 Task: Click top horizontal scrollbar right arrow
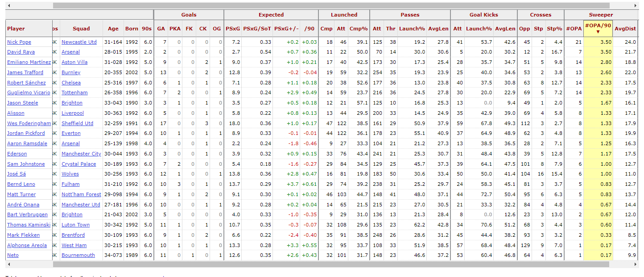click(x=635, y=6)
